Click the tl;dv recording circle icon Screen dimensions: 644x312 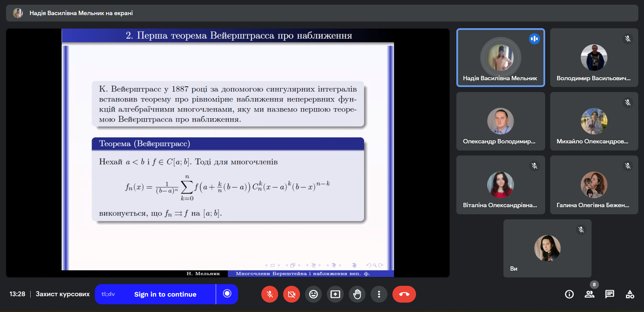(x=227, y=294)
